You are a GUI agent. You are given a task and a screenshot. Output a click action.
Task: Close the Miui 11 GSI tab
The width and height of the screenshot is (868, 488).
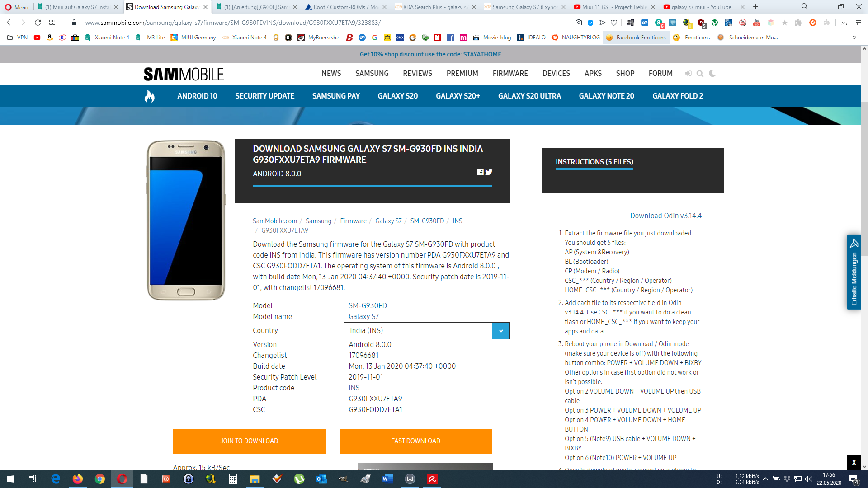click(x=653, y=7)
